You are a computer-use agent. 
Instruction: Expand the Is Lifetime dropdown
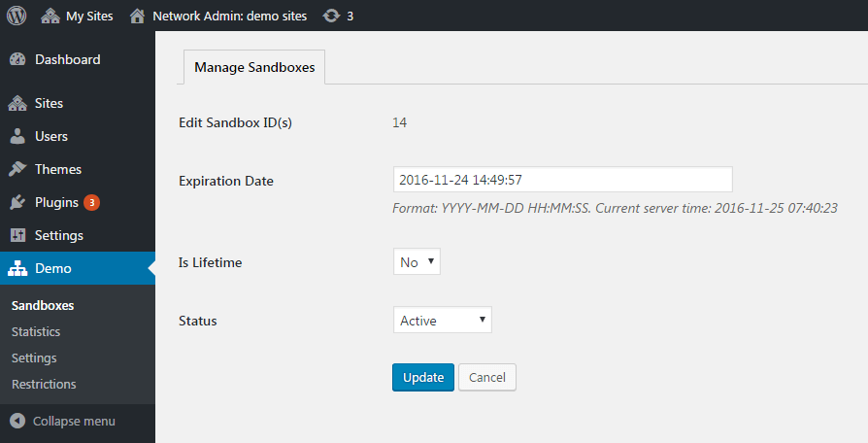click(417, 261)
